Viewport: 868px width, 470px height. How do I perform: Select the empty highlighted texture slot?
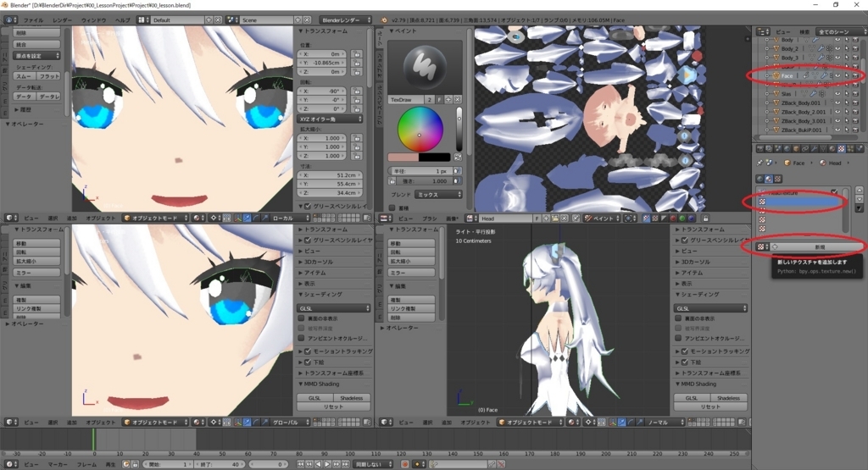coord(800,202)
